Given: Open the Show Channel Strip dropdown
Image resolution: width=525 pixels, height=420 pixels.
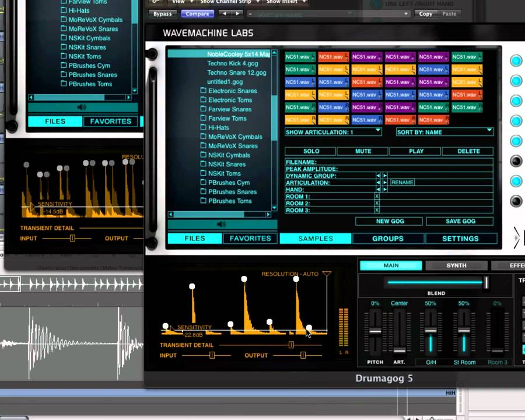Looking at the screenshot, I should [229, 2].
